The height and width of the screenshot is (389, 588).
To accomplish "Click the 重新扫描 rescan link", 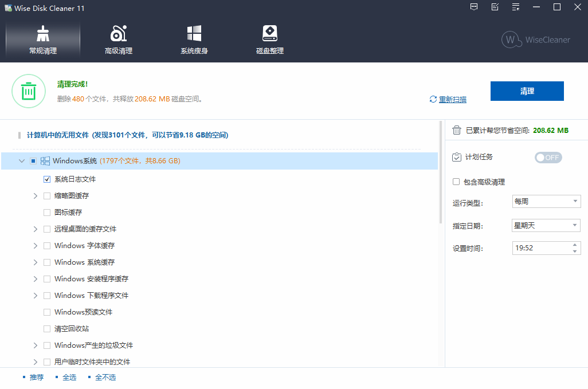I will coord(452,99).
